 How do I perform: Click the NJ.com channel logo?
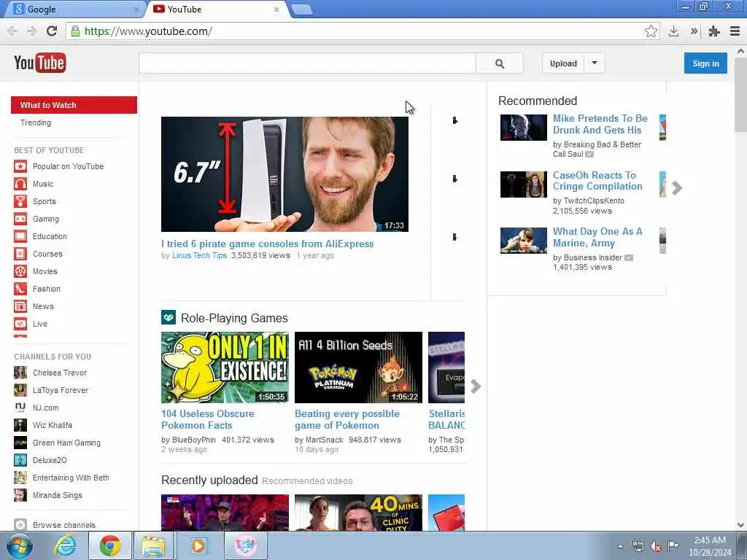click(20, 408)
